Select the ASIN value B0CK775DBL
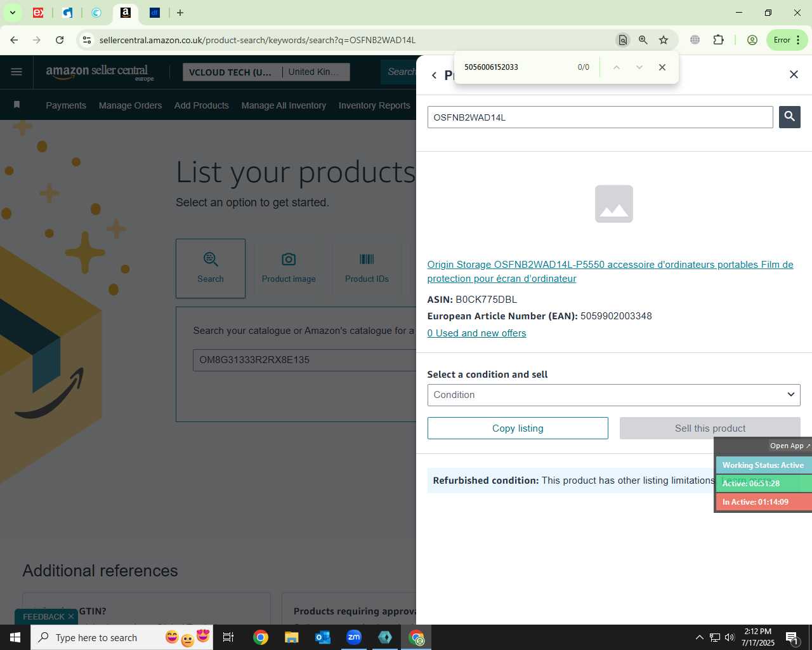 tap(486, 300)
